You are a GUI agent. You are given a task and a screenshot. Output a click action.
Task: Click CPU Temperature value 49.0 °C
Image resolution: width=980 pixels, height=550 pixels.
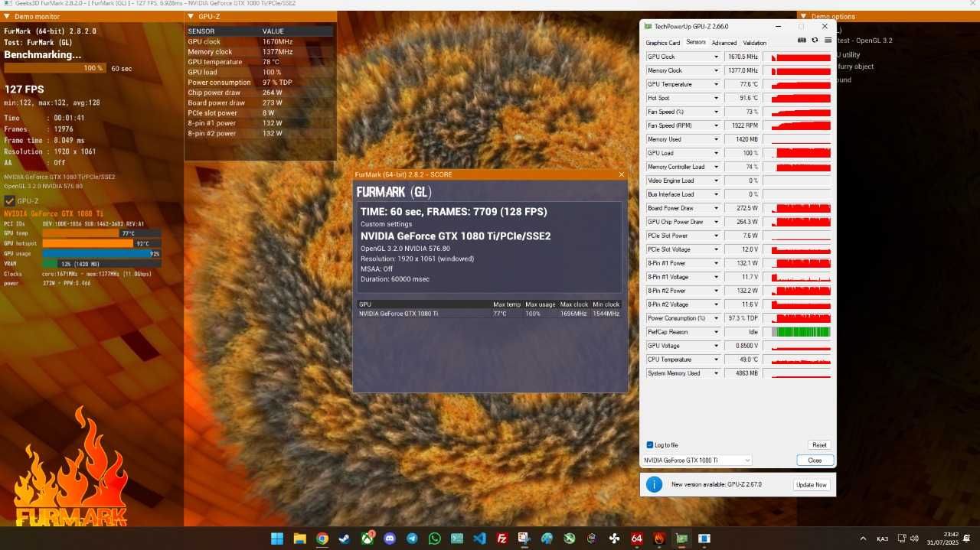click(743, 360)
